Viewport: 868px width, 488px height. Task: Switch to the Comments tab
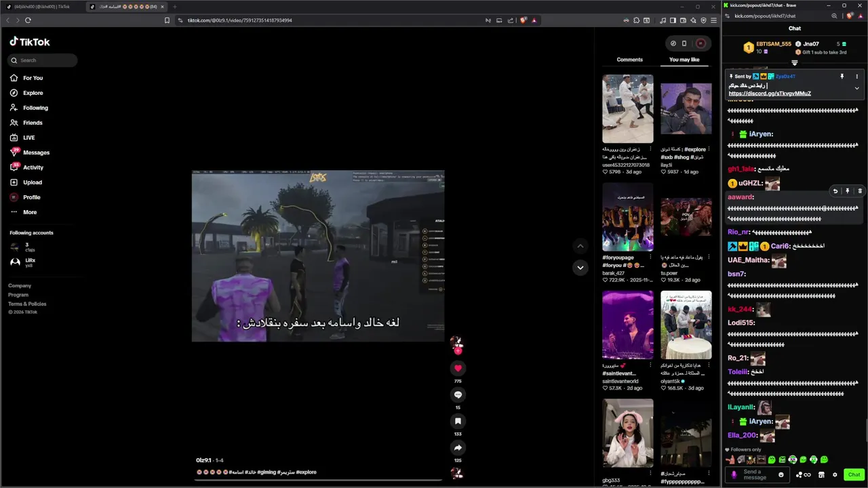click(629, 60)
